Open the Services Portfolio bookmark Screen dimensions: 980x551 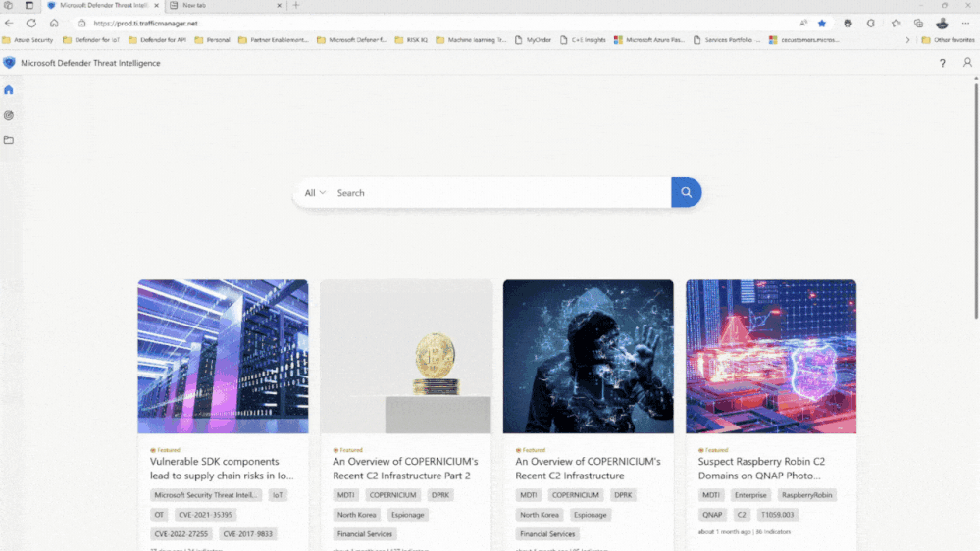coord(727,40)
